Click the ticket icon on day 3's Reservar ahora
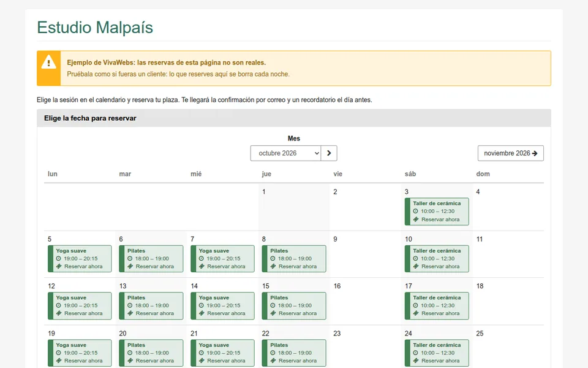 (416, 220)
